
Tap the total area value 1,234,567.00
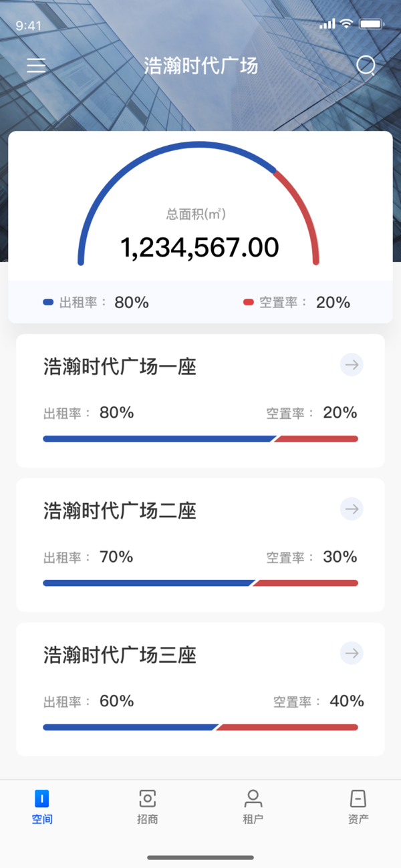(x=199, y=248)
